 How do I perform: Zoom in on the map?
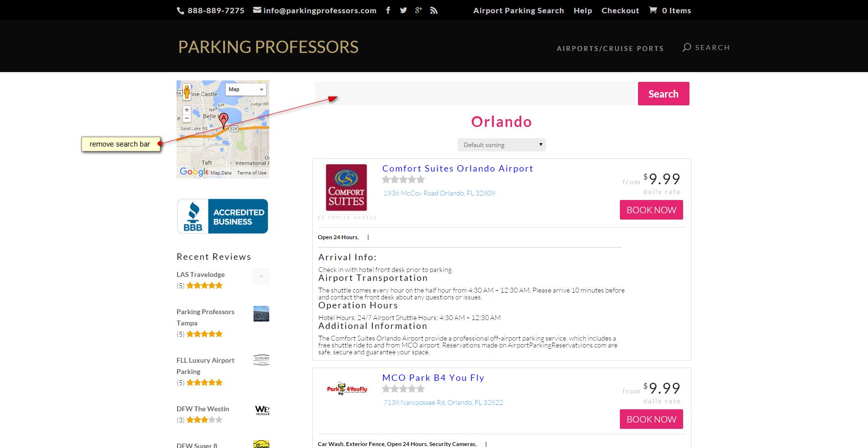[187, 110]
